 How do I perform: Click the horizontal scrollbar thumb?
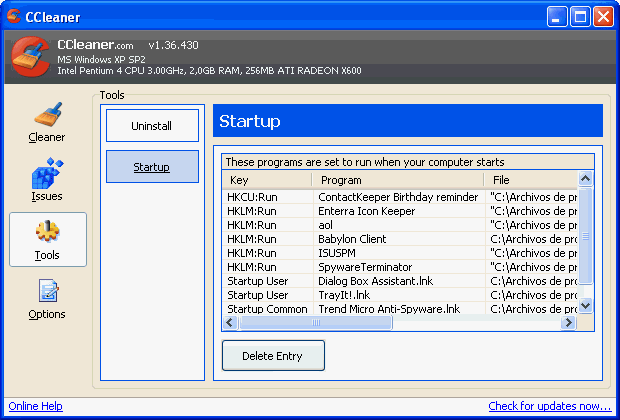(316, 322)
